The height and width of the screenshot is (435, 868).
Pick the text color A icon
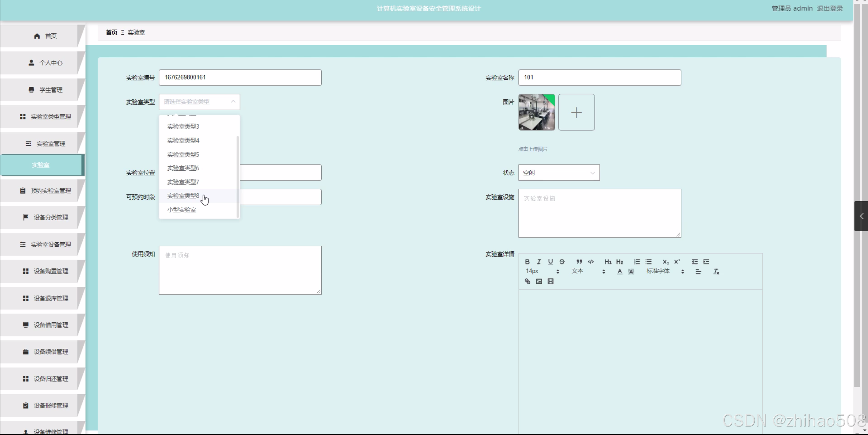620,271
